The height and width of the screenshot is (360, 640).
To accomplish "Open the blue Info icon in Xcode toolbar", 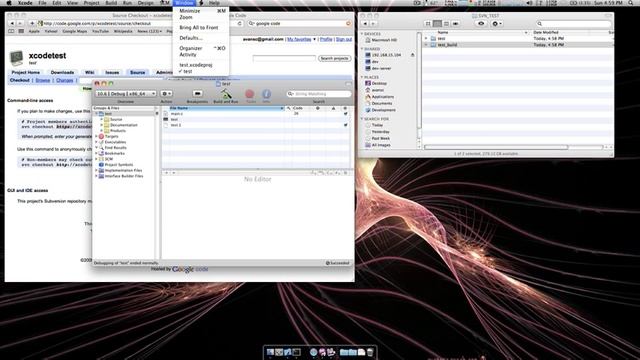I will pyautogui.click(x=266, y=94).
